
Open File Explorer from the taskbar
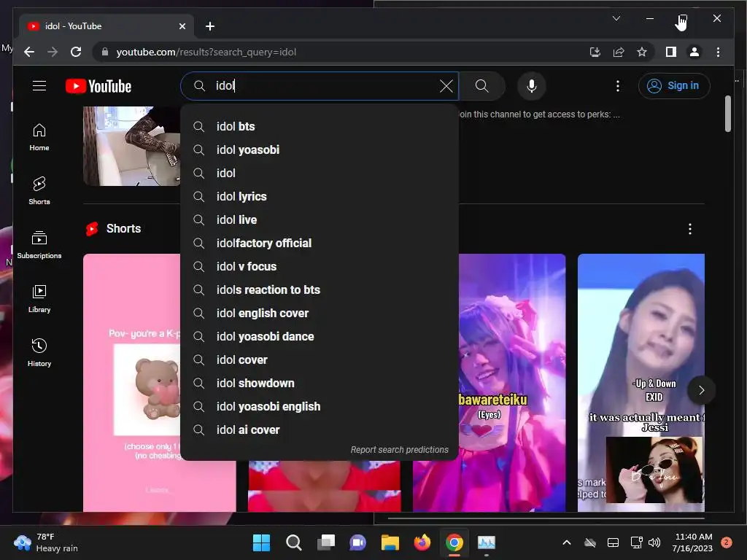click(x=390, y=542)
